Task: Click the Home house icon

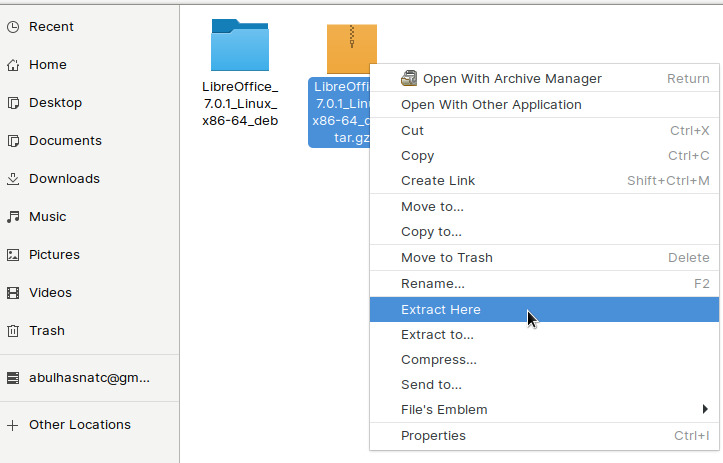Action: click(x=13, y=65)
